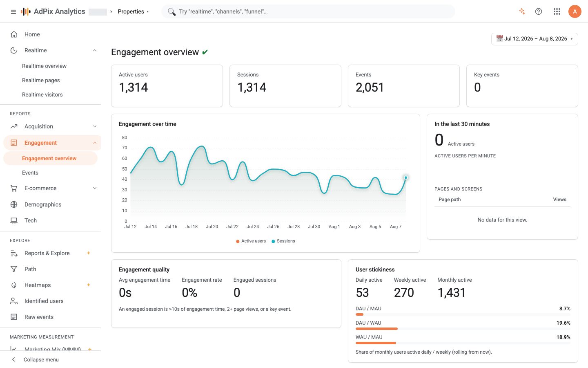The image size is (588, 368).
Task: Click the Realtime clock icon
Action: [14, 50]
